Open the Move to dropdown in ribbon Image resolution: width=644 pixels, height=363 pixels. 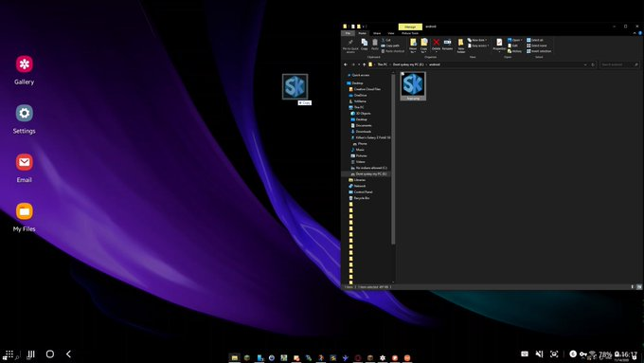pos(413,45)
